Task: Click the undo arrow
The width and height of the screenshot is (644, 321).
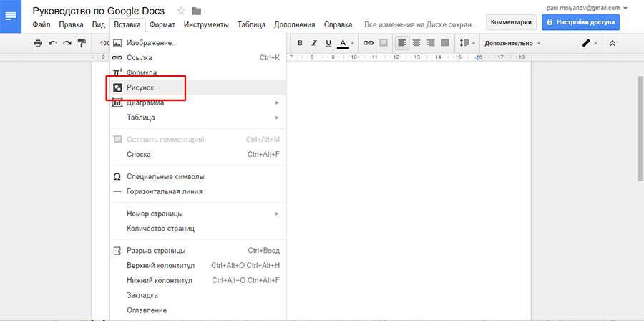Action: pos(52,43)
